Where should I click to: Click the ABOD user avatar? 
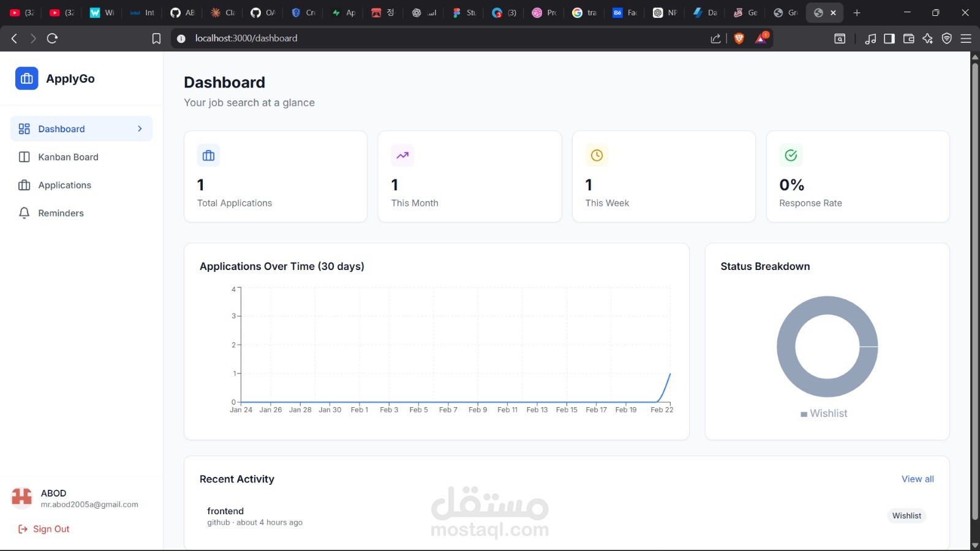pyautogui.click(x=22, y=498)
